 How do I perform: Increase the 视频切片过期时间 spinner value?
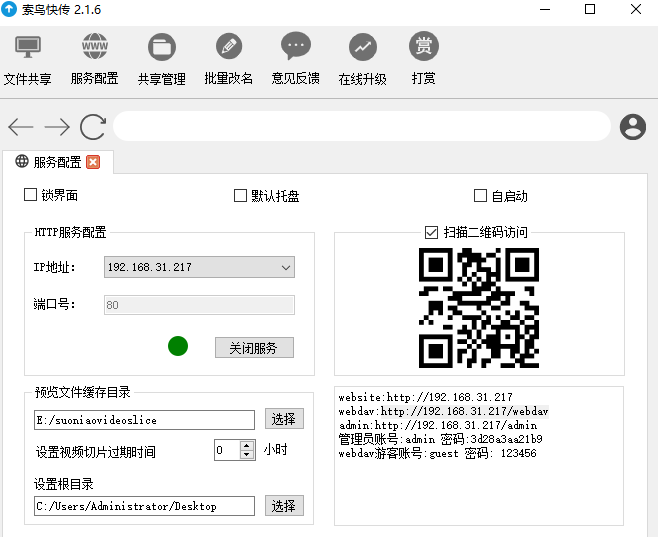click(x=247, y=446)
